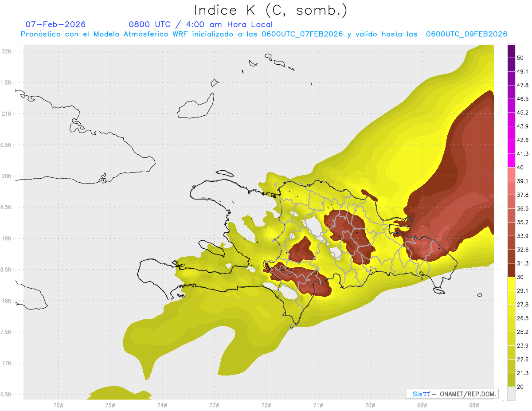This screenshot has width=532, height=411.
Task: Click the colorbar value "25.2"
Action: pyautogui.click(x=523, y=332)
